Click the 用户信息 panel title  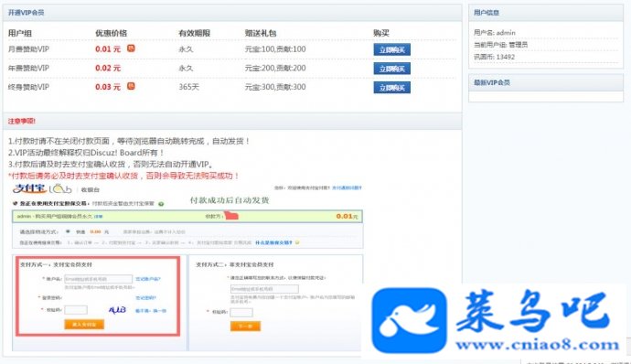(487, 13)
